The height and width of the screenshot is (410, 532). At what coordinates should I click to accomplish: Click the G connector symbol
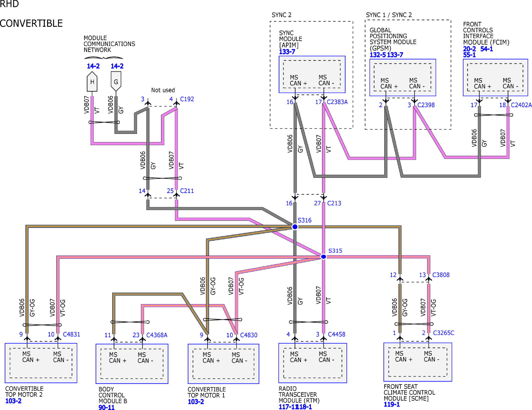116,82
